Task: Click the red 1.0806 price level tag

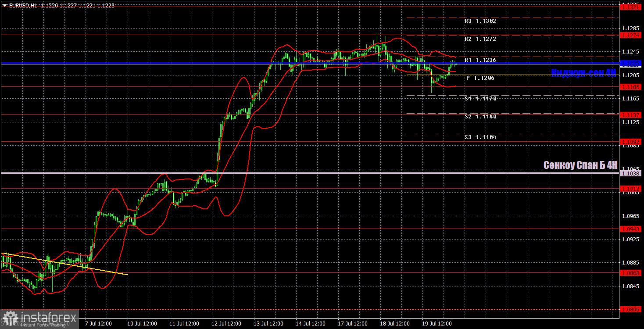Action: tap(631, 309)
